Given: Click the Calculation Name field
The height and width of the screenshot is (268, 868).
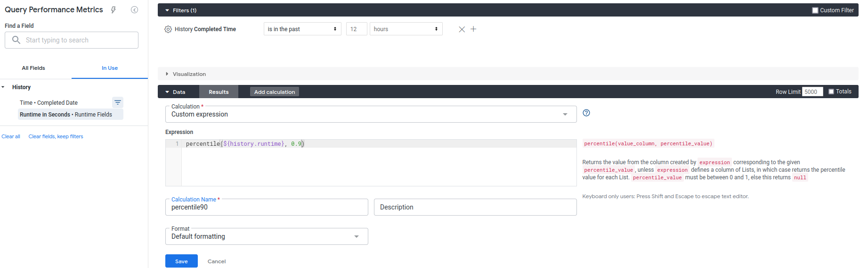Looking at the screenshot, I should (267, 207).
